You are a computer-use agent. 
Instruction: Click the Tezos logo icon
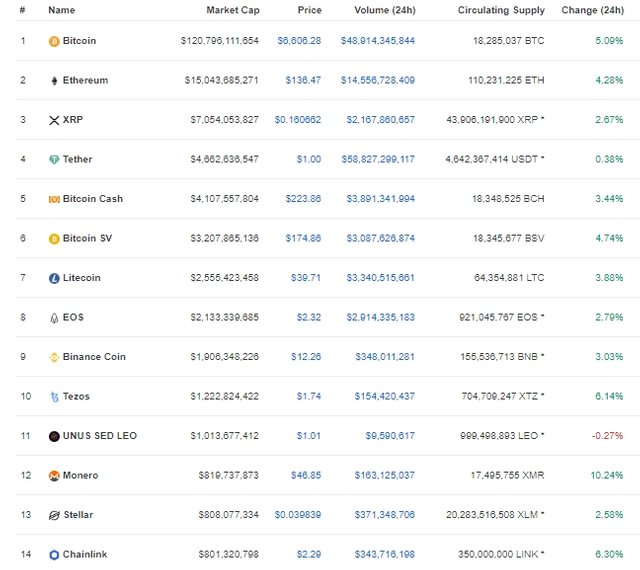pyautogui.click(x=54, y=397)
